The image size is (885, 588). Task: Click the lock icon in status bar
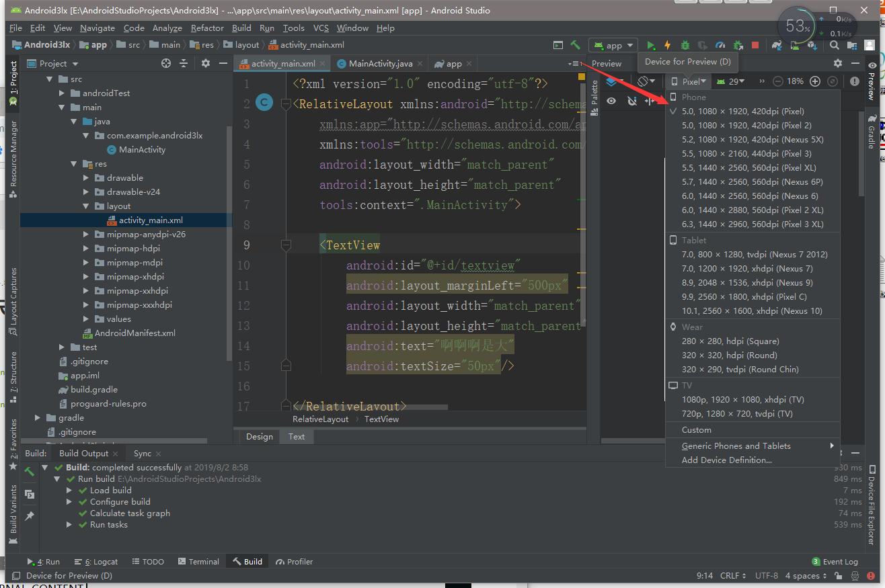click(838, 576)
